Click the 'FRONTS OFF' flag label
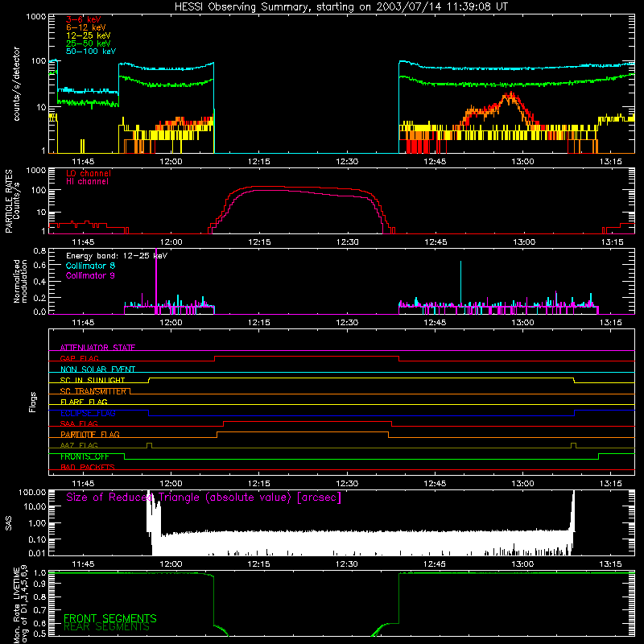The height and width of the screenshot is (644, 644). [85, 456]
